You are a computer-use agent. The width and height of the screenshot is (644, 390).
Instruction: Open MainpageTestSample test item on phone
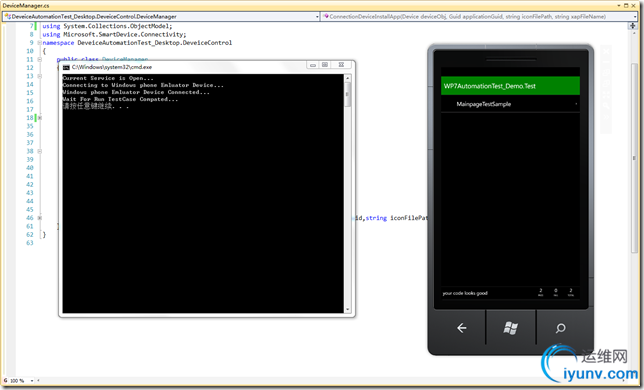[x=510, y=104]
